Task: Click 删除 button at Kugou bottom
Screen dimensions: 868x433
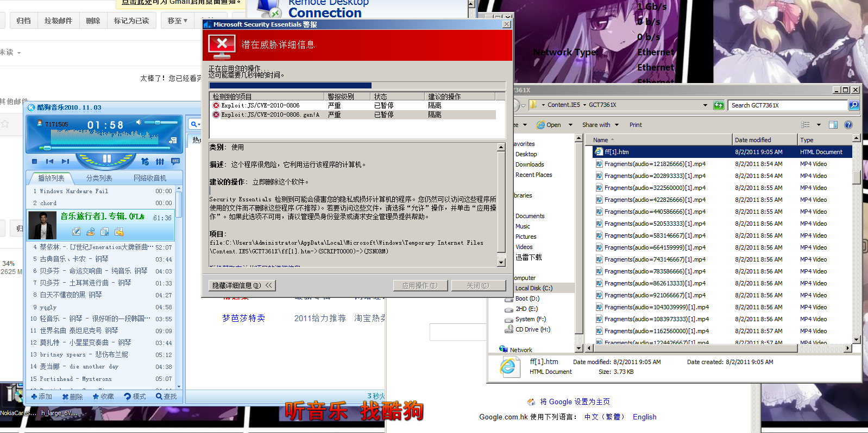Action: [x=72, y=397]
